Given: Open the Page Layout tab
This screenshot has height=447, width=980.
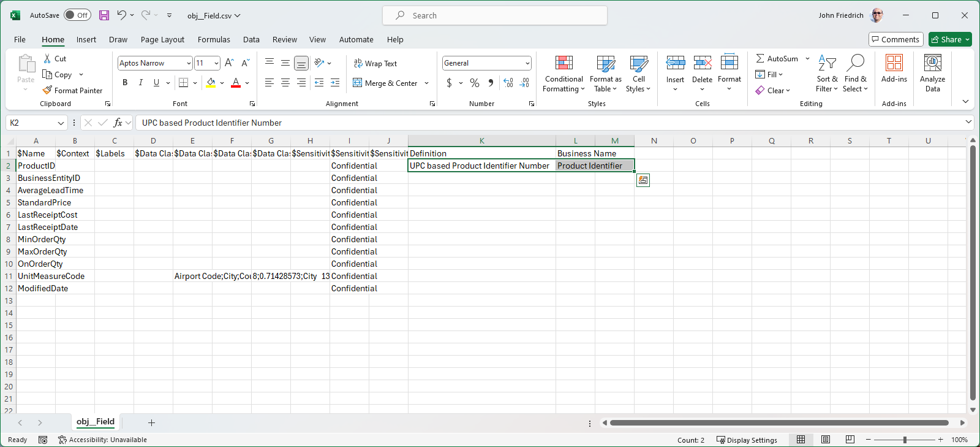Looking at the screenshot, I should (162, 39).
